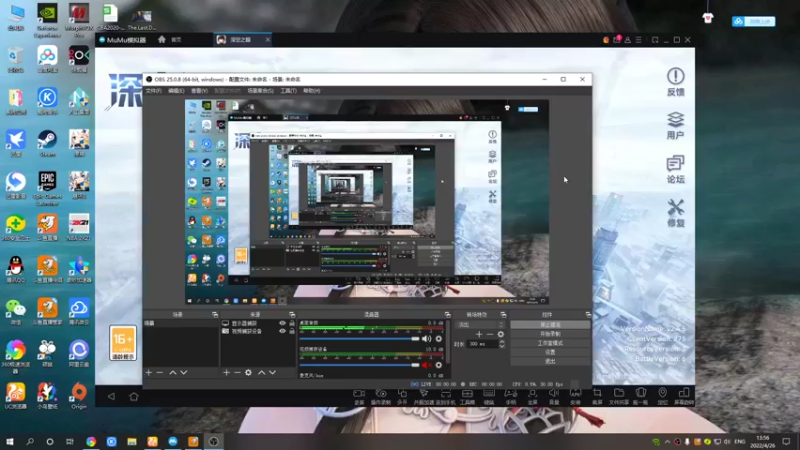Open transition properties gear icon
Screen dimensions: 800x450
(x=501, y=335)
